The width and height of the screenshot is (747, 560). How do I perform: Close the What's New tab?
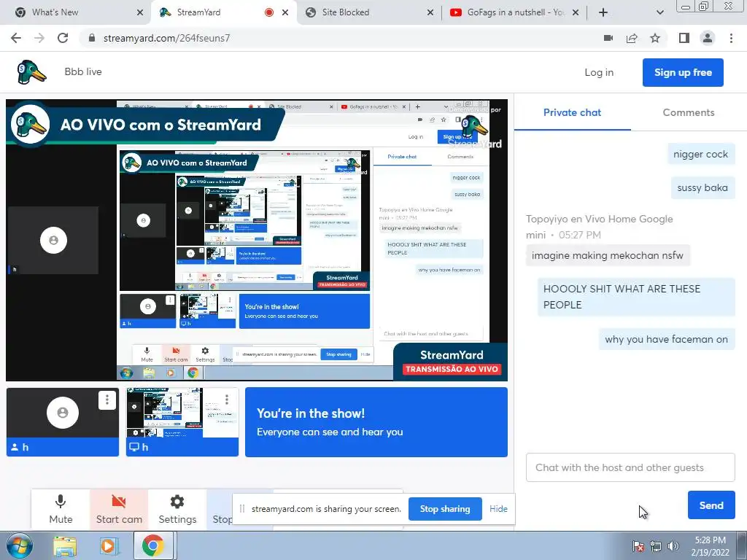[139, 12]
